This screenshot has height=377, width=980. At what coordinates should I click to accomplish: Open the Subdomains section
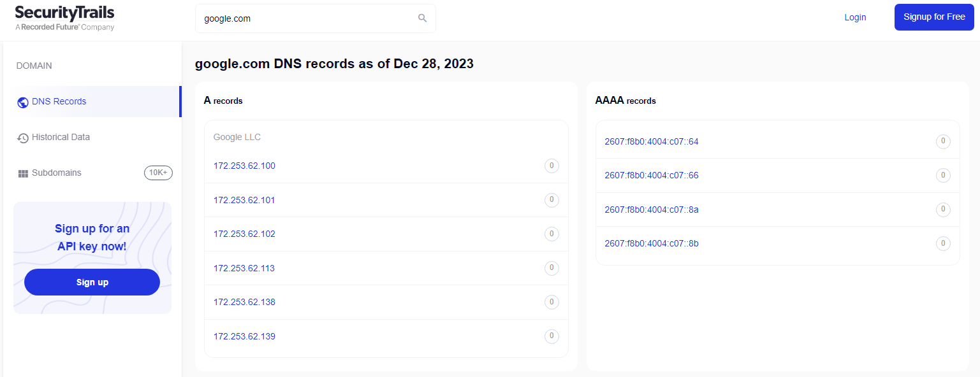57,173
